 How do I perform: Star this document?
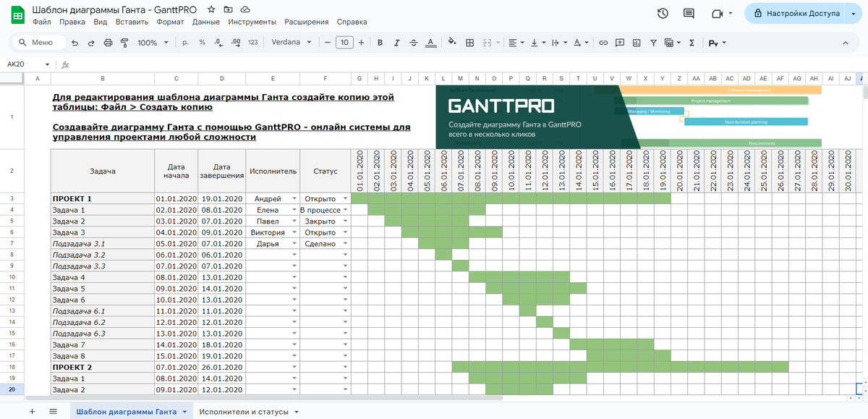click(x=211, y=9)
